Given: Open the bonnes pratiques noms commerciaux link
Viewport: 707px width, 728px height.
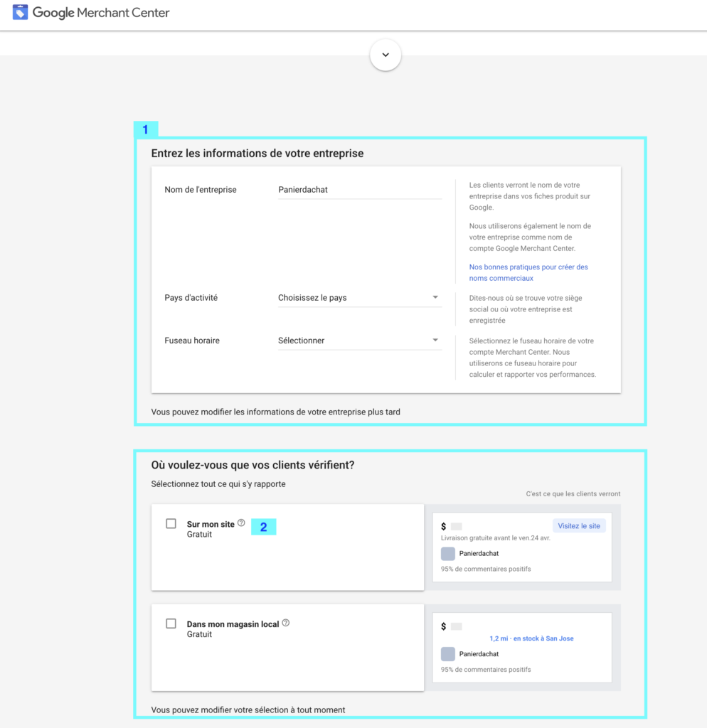Looking at the screenshot, I should [x=528, y=272].
